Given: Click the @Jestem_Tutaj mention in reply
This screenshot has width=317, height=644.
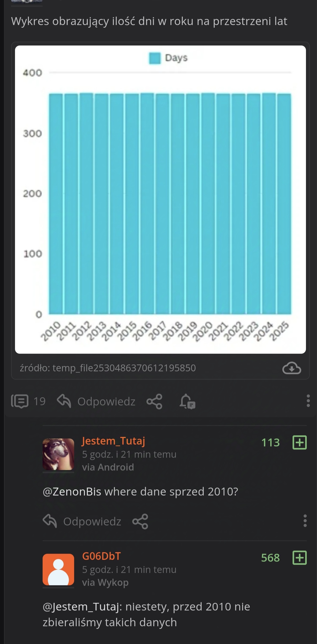Looking at the screenshot, I should click(x=82, y=607).
